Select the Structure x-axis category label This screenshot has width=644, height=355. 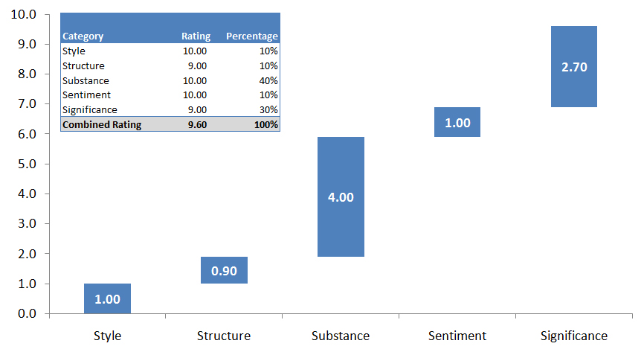coord(224,336)
